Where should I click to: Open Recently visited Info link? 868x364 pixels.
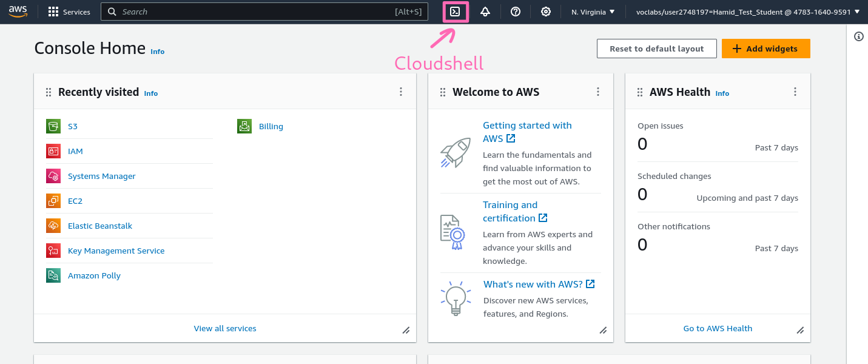coord(151,93)
